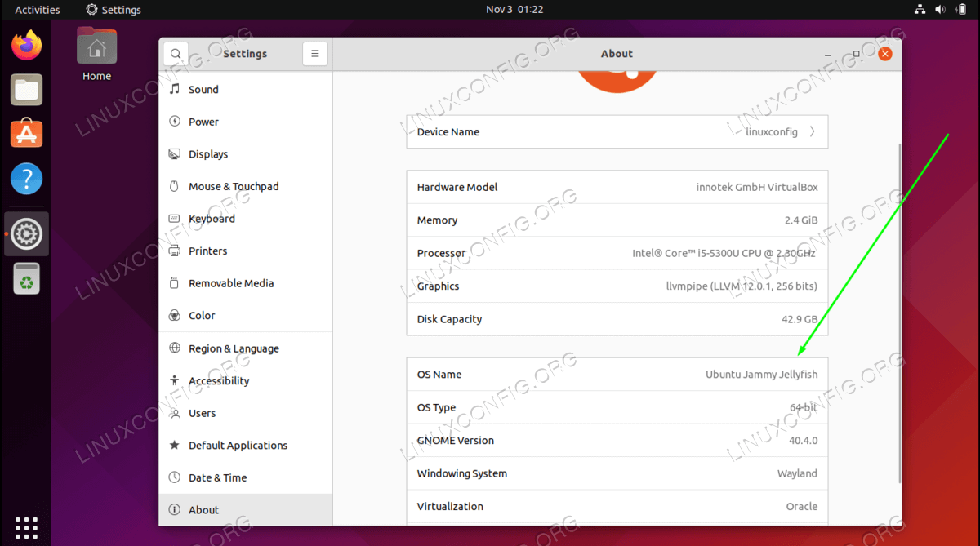Show Applications grid in dock
This screenshot has width=980, height=546.
pyautogui.click(x=26, y=526)
